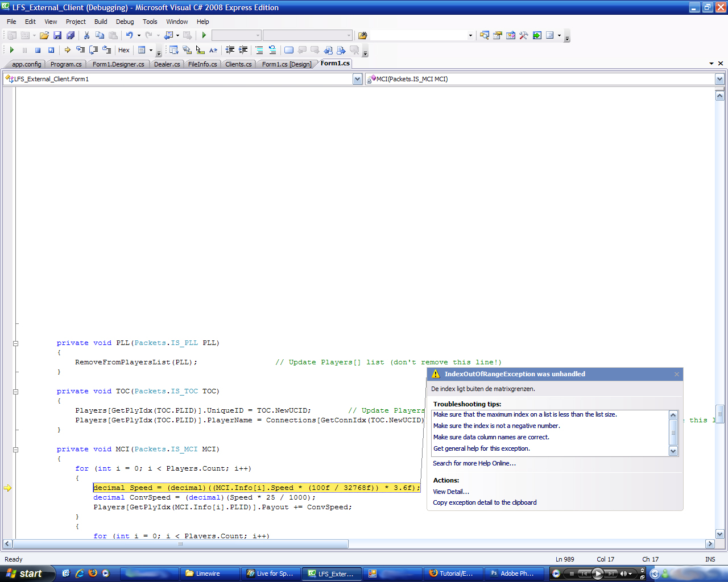The image size is (728, 582).
Task: Click play on taskbar media player
Action: tap(597, 573)
